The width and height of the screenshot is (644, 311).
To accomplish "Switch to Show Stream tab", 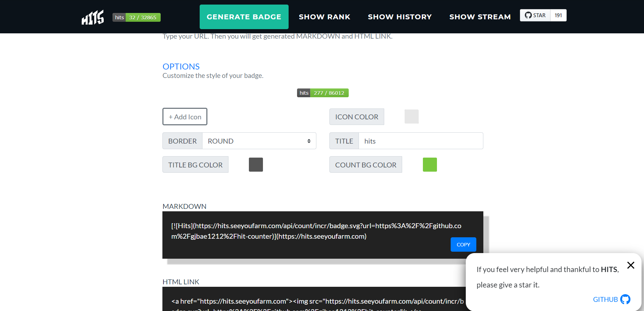I will (480, 17).
